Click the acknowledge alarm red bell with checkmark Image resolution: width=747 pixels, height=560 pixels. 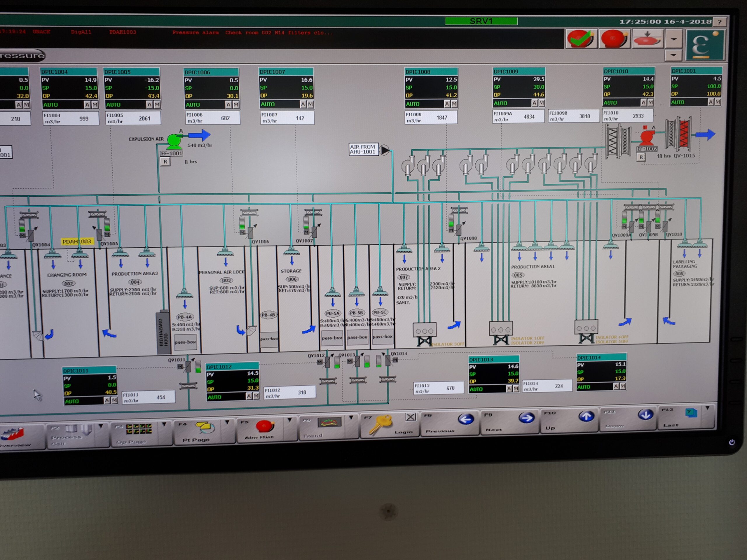point(581,39)
